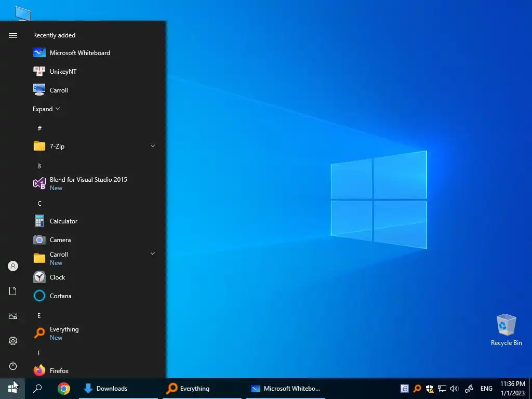This screenshot has height=399, width=532.
Task: Jump to the 'F' letter index
Action: (39, 353)
